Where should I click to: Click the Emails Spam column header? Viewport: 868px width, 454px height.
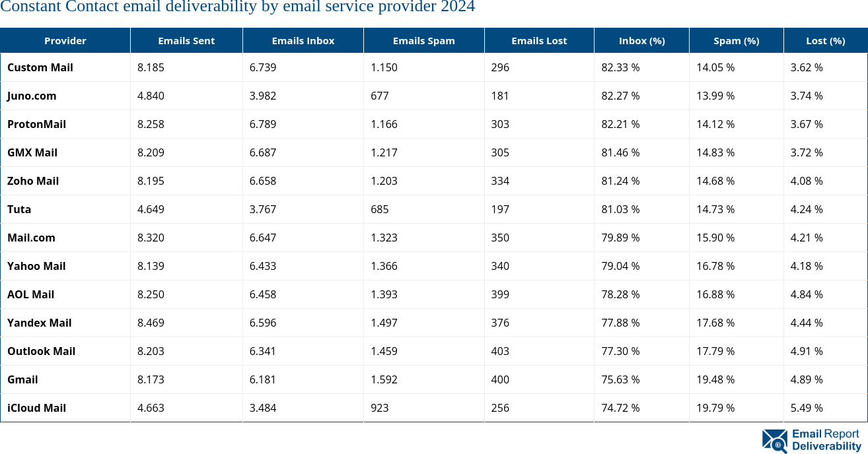pyautogui.click(x=424, y=40)
